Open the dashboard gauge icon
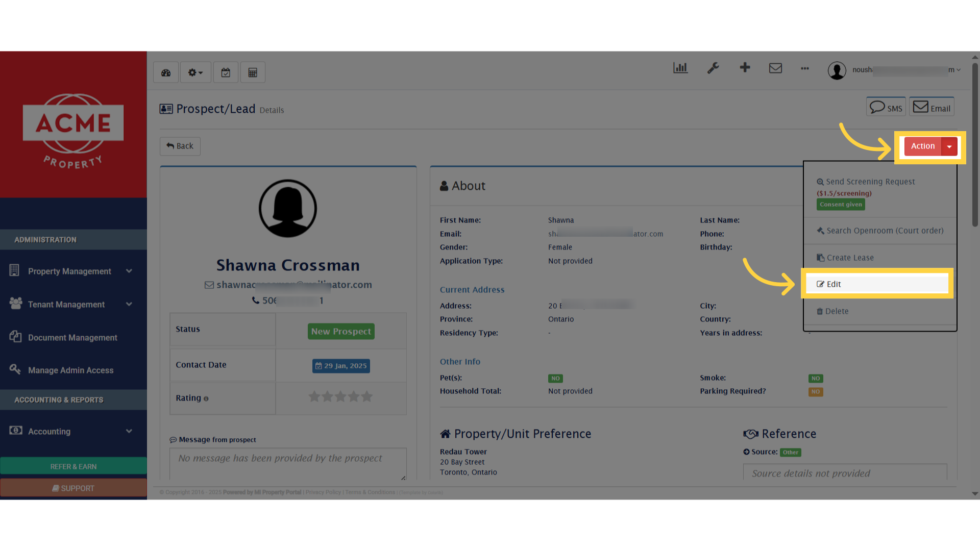The height and width of the screenshot is (551, 980). pyautogui.click(x=166, y=72)
